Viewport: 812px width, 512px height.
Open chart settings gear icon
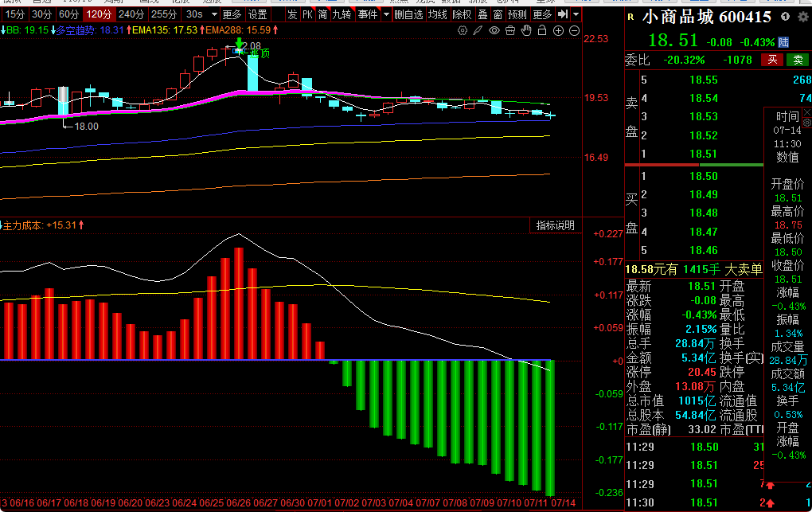click(463, 30)
